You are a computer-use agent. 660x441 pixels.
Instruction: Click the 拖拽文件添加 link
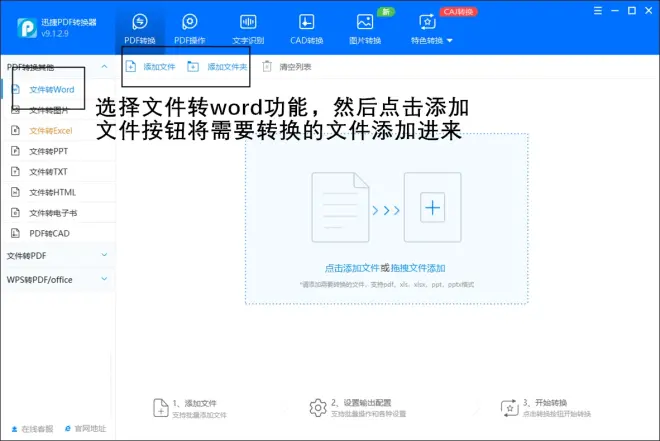point(418,268)
